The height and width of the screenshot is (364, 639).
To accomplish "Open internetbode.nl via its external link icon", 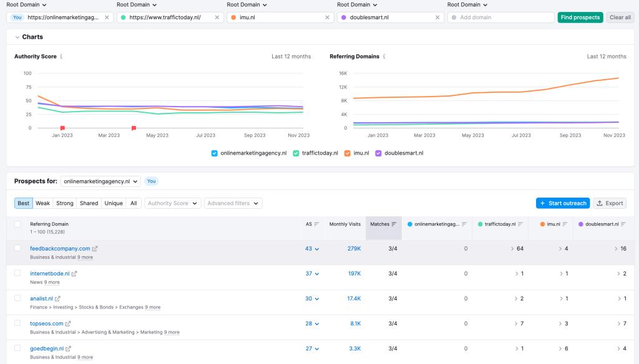I will [75, 273].
